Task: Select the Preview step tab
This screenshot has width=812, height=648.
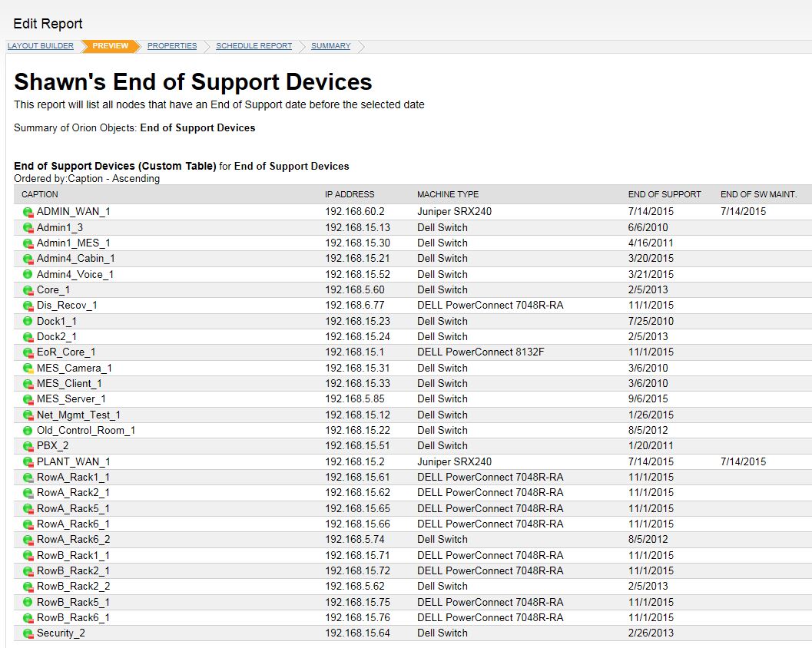Action: 111,46
